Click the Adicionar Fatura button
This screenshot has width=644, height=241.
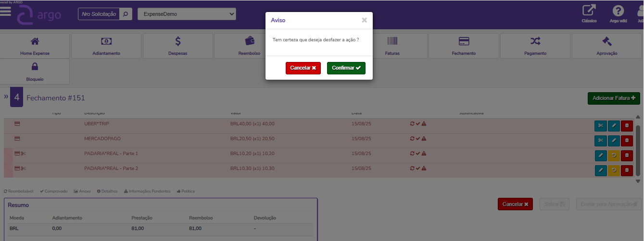click(x=613, y=98)
